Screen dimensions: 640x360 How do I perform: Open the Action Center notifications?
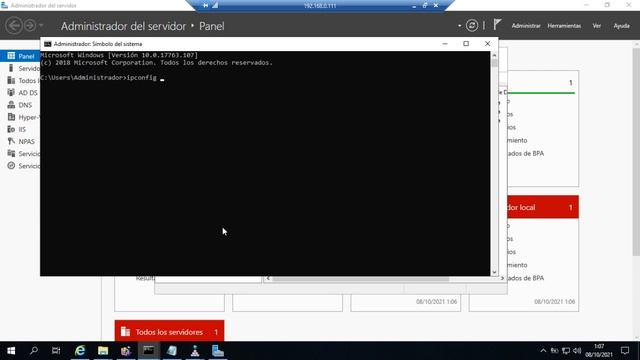click(x=625, y=351)
